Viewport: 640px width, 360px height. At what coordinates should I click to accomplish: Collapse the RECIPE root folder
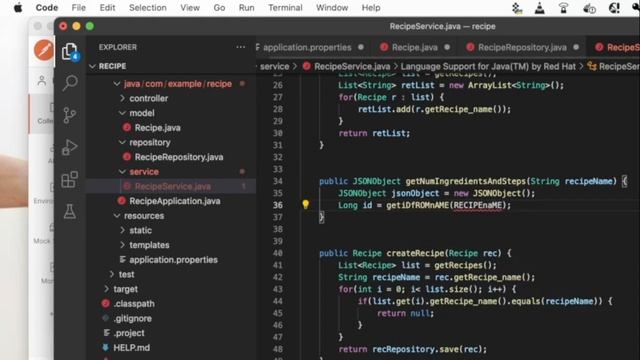tap(92, 66)
